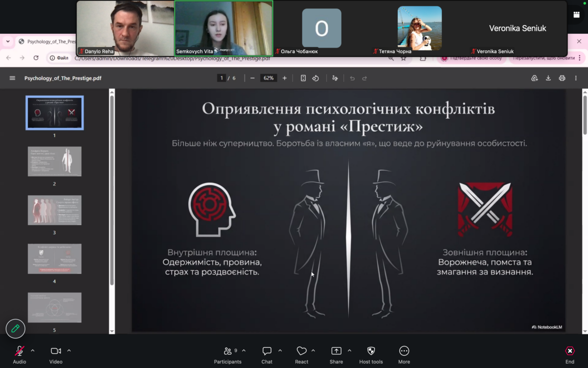This screenshot has width=588, height=368.
Task: Expand the chevron next to Participants
Action: coord(244,351)
